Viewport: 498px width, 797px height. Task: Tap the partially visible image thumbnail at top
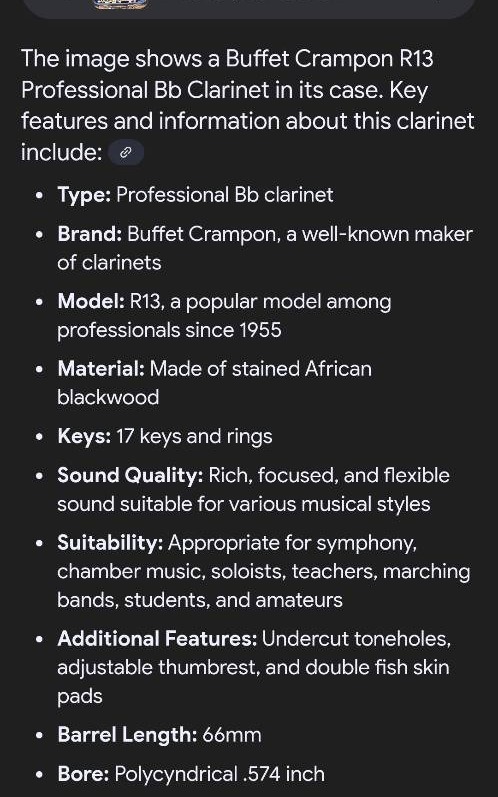pyautogui.click(x=121, y=4)
